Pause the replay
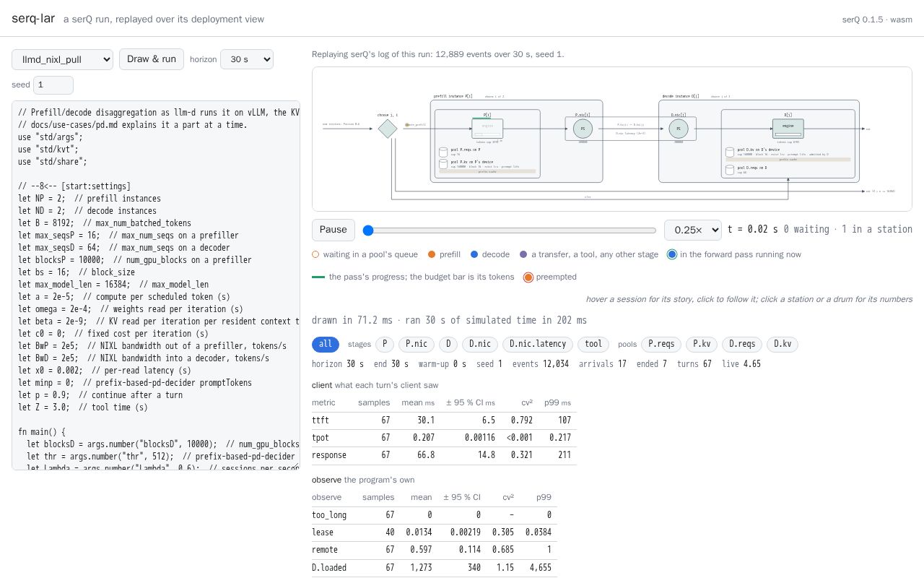The height and width of the screenshot is (578, 924). 334,230
